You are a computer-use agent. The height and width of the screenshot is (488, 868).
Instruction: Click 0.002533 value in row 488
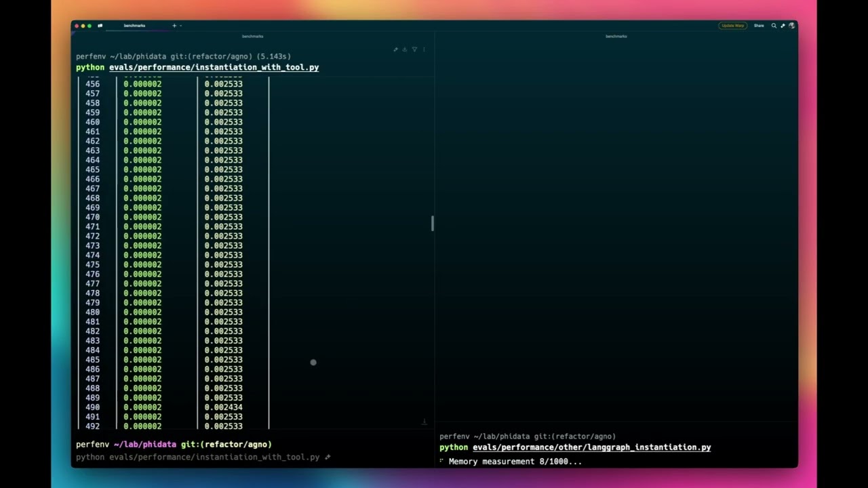coord(223,388)
